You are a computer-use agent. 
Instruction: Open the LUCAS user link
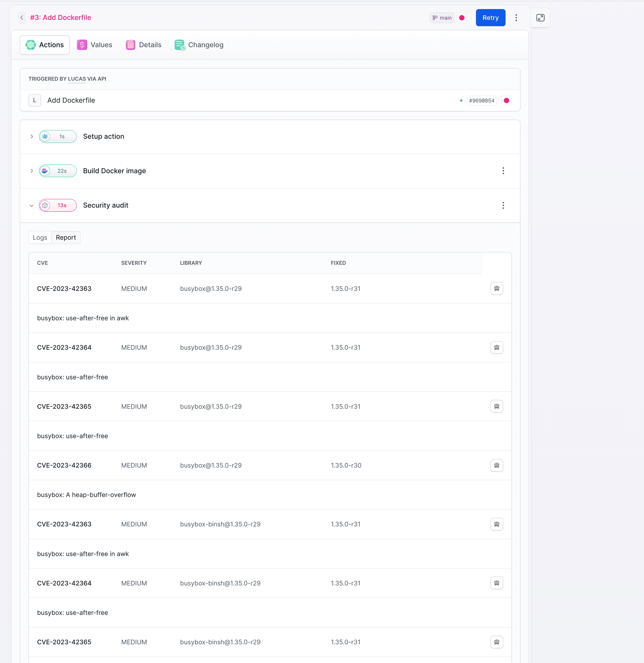tap(77, 79)
